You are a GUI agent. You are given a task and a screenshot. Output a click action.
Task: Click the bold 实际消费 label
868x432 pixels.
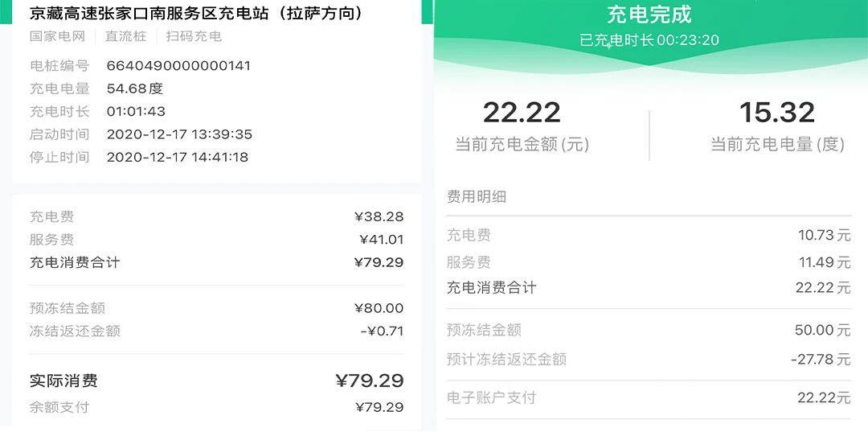click(63, 381)
